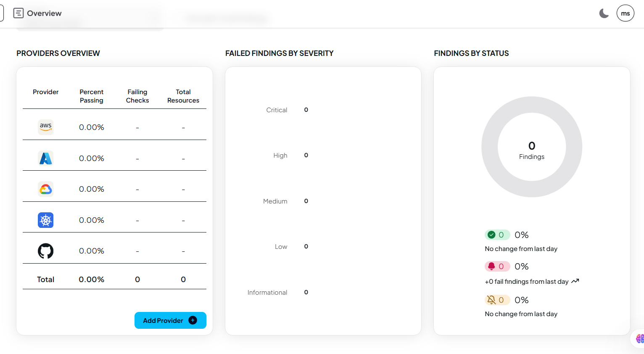Select the muted findings bell badge
Image resolution: width=644 pixels, height=354 pixels.
point(497,300)
